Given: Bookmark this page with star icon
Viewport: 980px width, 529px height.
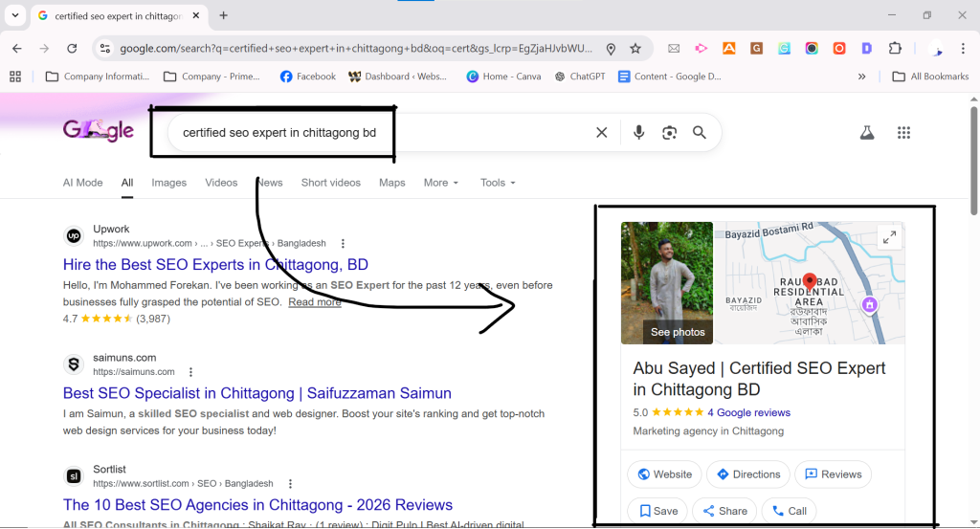Looking at the screenshot, I should click(635, 49).
